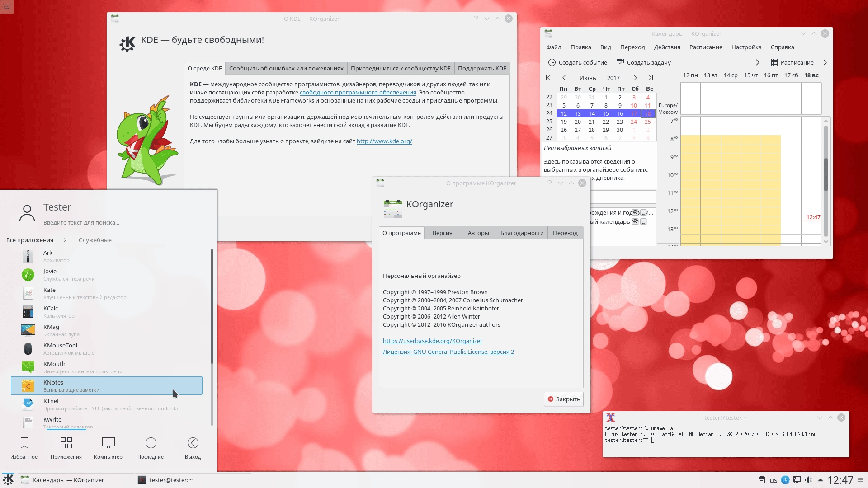This screenshot has height=488, width=868.
Task: Show the Избранное favorites section
Action: 24,448
